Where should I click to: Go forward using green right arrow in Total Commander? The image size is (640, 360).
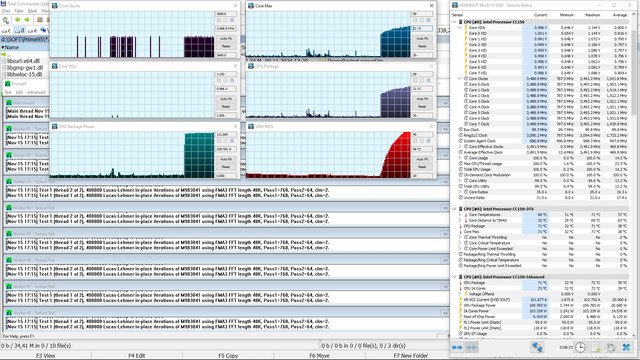tap(27, 20)
